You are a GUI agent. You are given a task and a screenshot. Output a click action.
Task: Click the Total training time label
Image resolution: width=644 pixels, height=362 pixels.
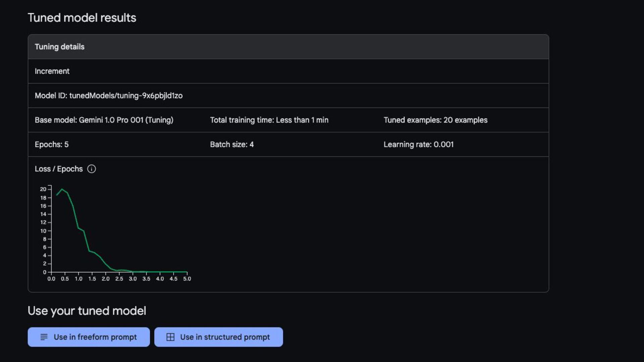[269, 120]
